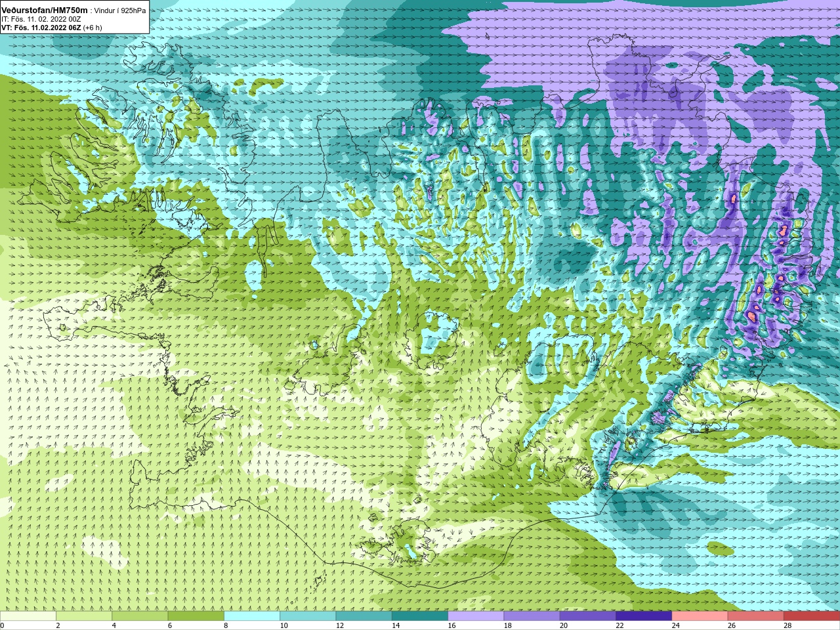Click the IT: Fös. 11. 02. 2022 00Z line

[41, 19]
